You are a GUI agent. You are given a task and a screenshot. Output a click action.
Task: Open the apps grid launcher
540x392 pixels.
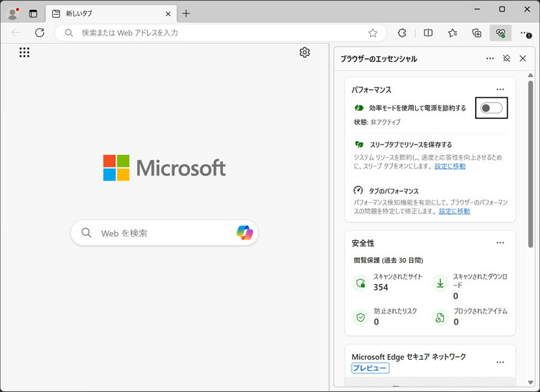click(24, 53)
